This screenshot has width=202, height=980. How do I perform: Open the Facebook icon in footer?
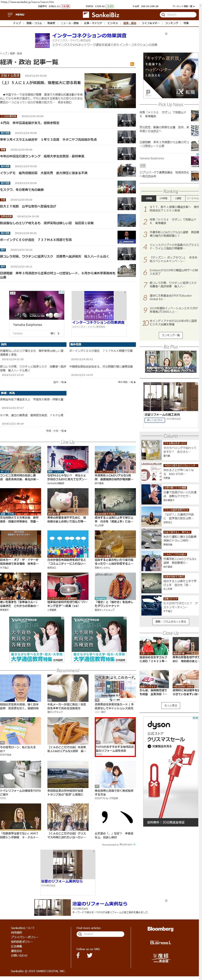78,955
